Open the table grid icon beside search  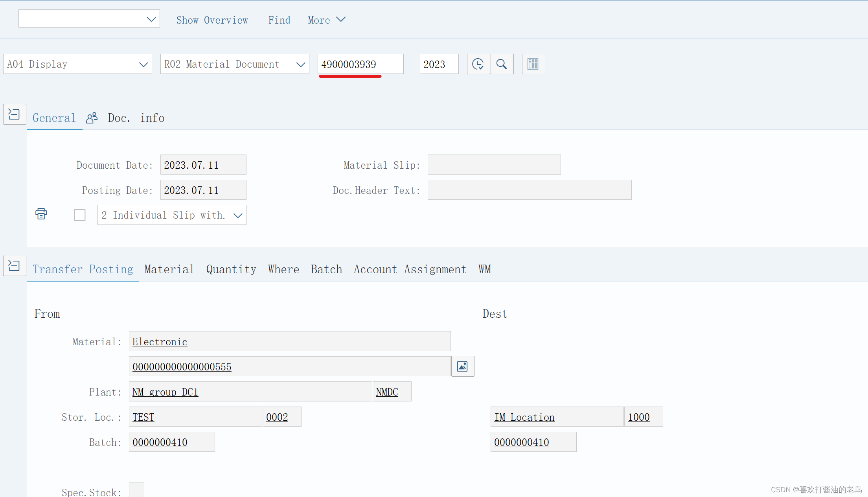point(533,64)
